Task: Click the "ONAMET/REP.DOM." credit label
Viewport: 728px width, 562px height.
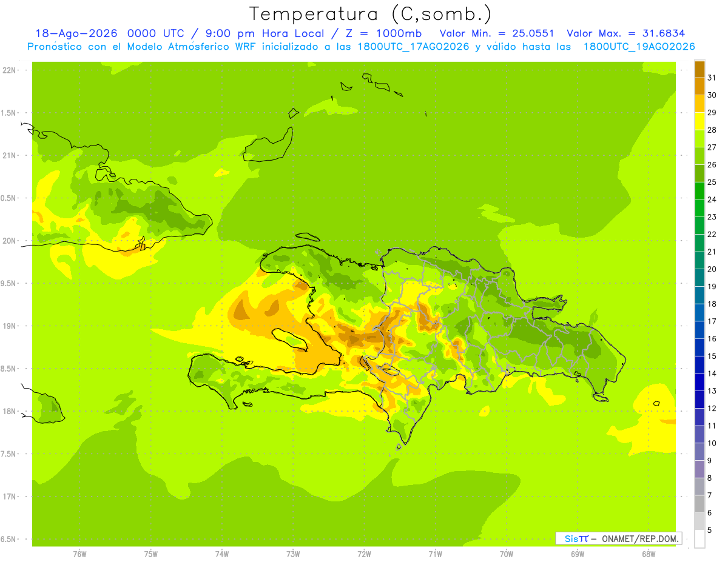Action: point(640,538)
